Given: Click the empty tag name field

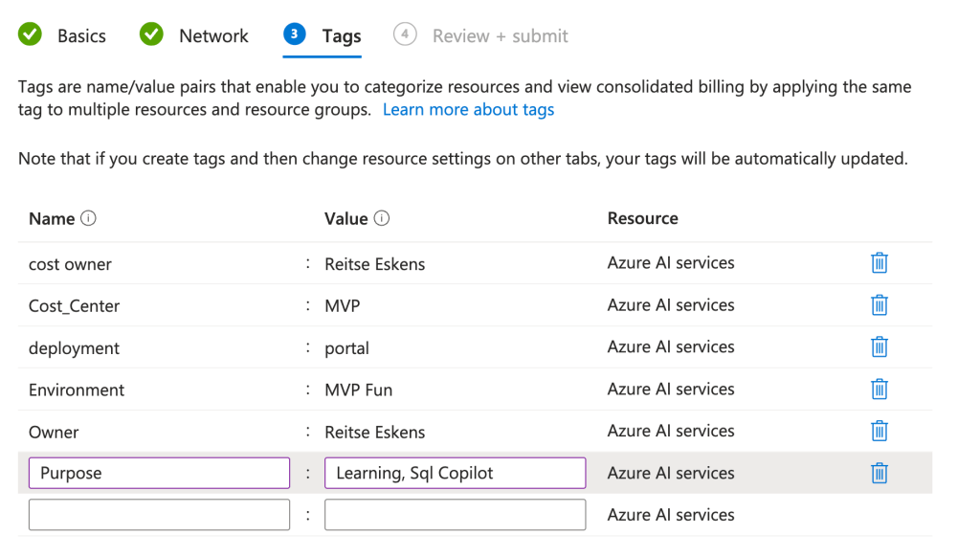Looking at the screenshot, I should pos(159,515).
